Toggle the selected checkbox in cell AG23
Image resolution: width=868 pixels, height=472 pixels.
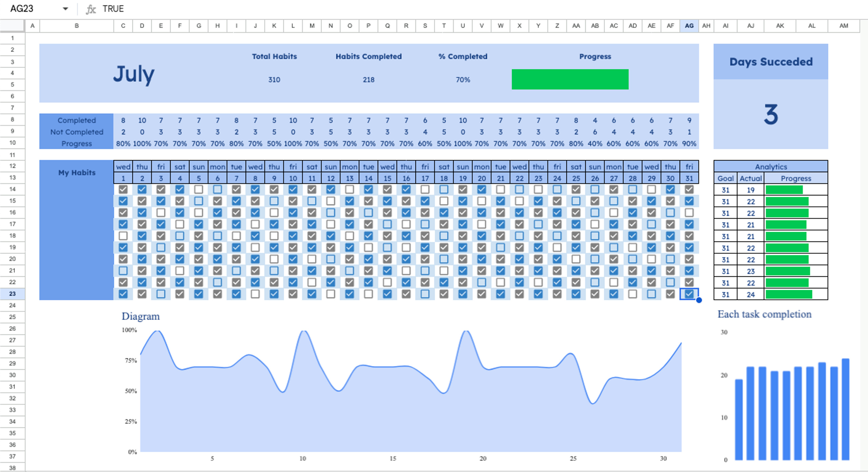(x=689, y=294)
